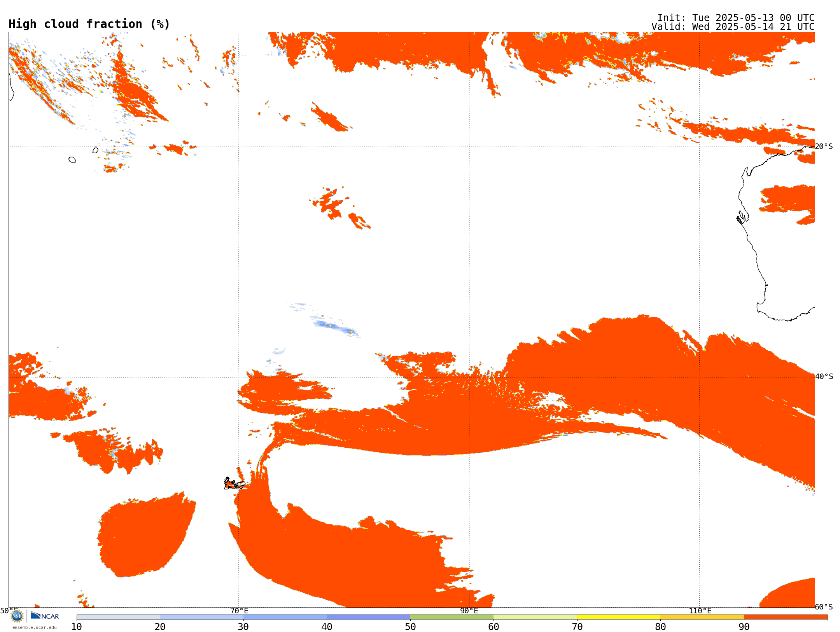840x632 pixels.
Task: Click the 40°S latitude label
Action: point(824,377)
